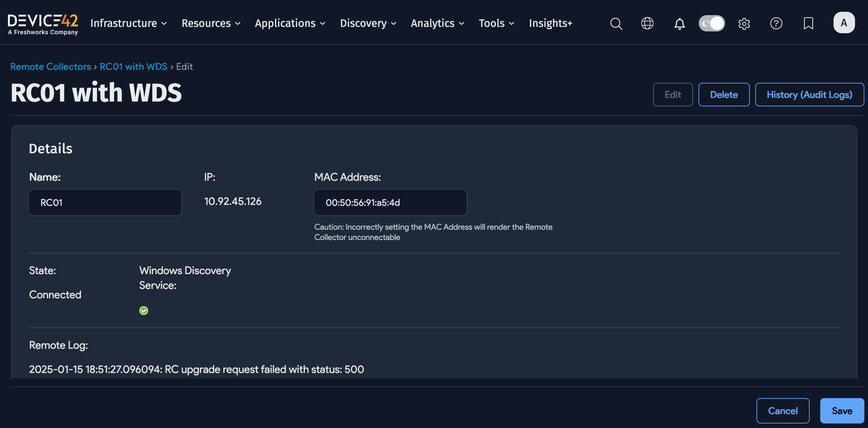Open the globe language icon
Screen dimensions: 868x428
coord(647,23)
